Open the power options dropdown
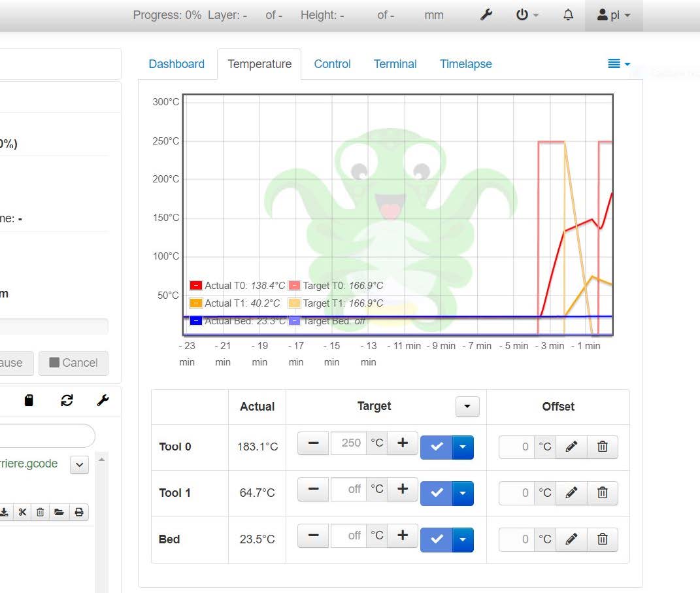This screenshot has height=593, width=700. point(527,14)
